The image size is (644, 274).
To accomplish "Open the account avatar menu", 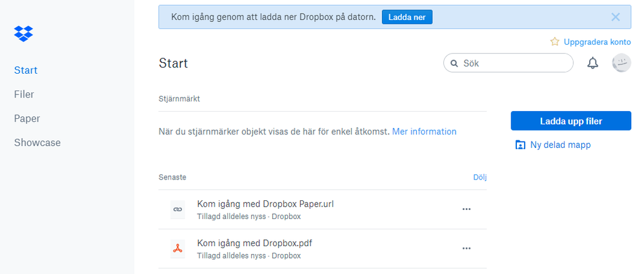I will (621, 63).
